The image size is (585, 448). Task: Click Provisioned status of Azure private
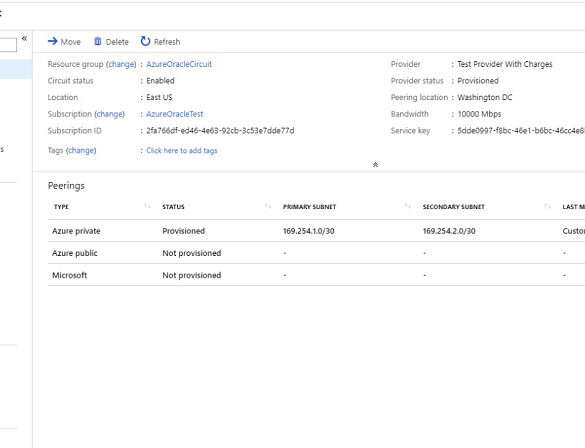(184, 231)
